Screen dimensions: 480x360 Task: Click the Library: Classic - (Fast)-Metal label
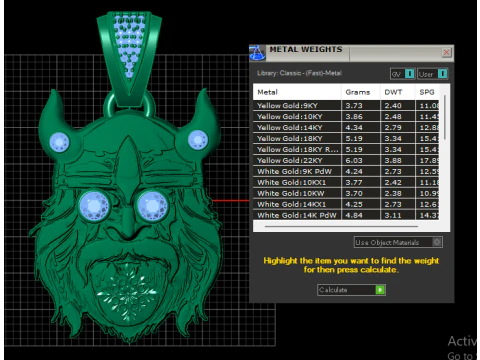[299, 73]
